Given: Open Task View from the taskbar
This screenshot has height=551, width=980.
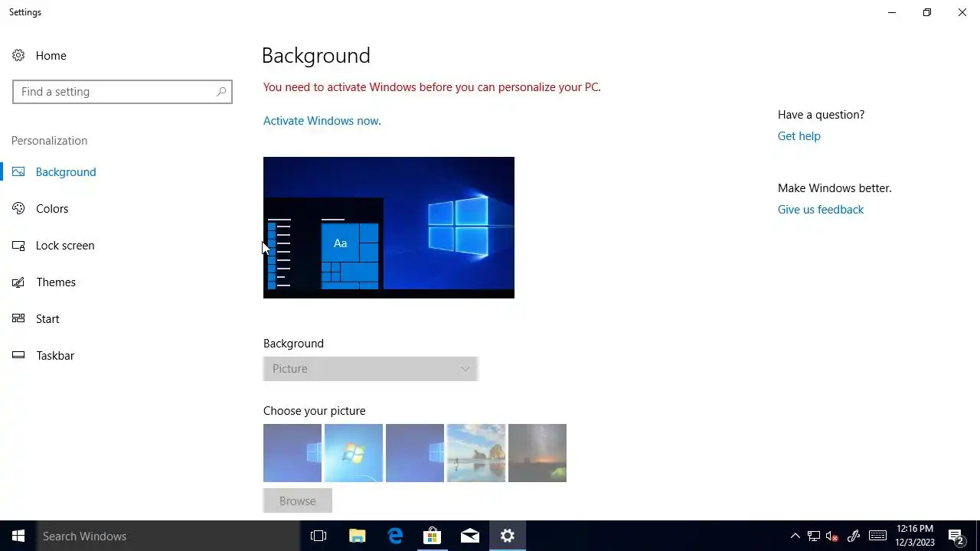Looking at the screenshot, I should coord(318,536).
